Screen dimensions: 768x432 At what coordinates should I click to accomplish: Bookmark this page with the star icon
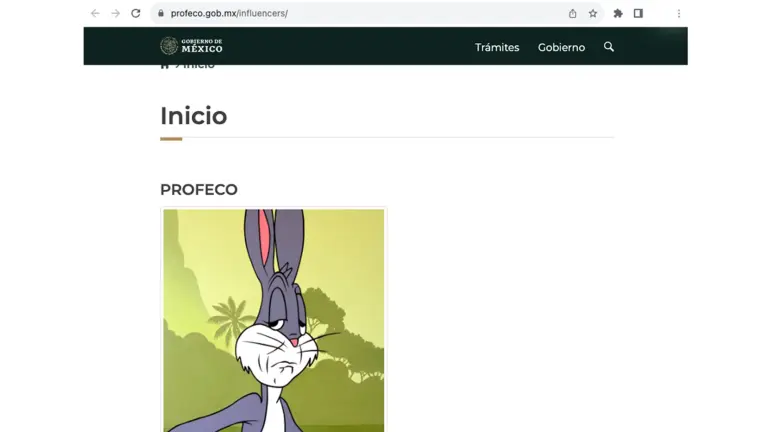[593, 13]
